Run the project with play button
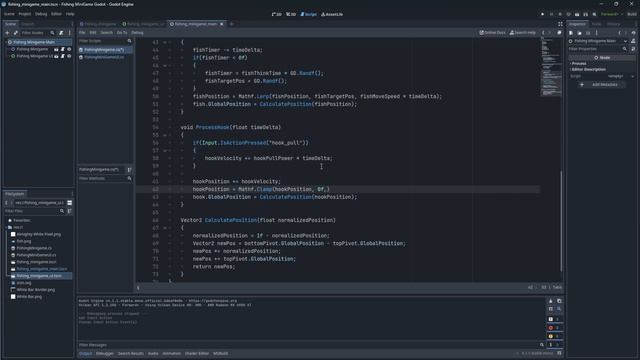Screen dimensions: 640x360 (542, 14)
